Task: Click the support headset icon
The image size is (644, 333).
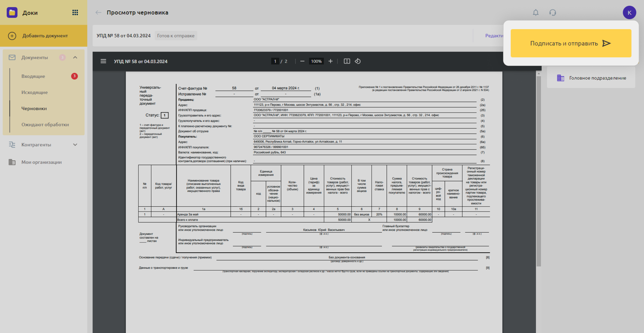Action: pos(552,12)
